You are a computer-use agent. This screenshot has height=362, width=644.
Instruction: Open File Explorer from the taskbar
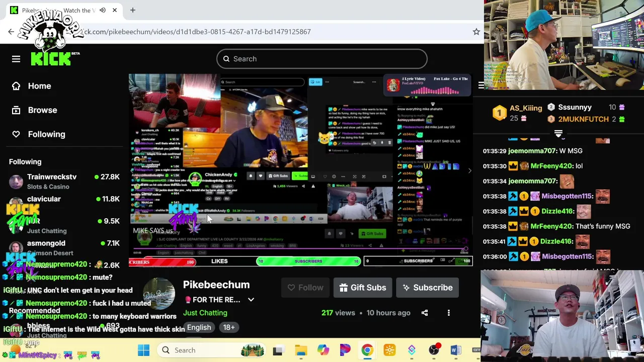pos(301,350)
